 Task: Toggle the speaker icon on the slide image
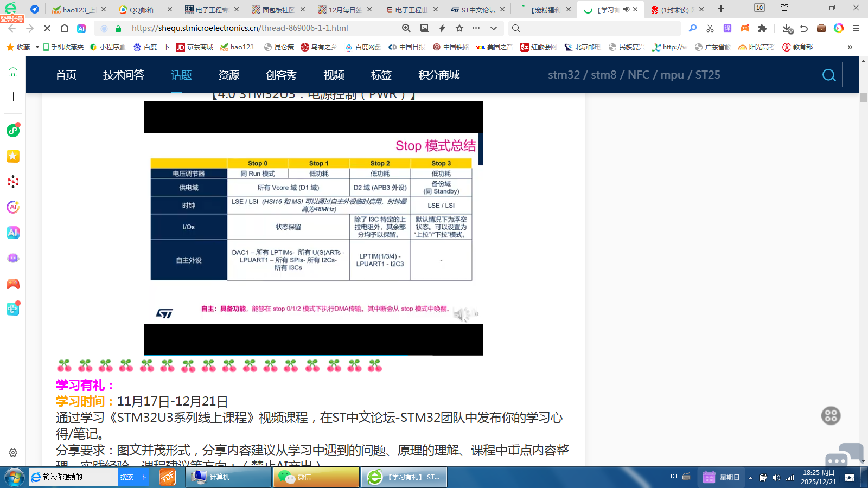point(462,314)
